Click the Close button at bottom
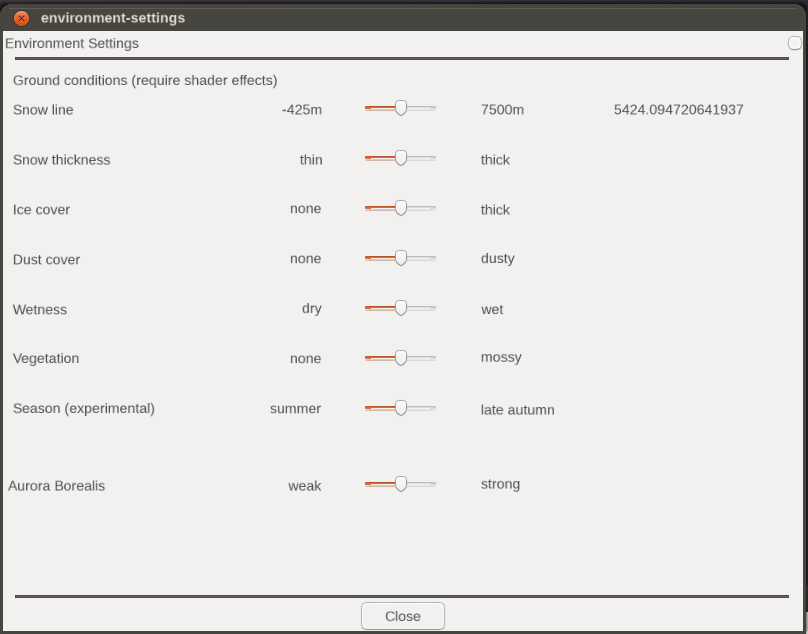Image resolution: width=808 pixels, height=634 pixels. (402, 616)
